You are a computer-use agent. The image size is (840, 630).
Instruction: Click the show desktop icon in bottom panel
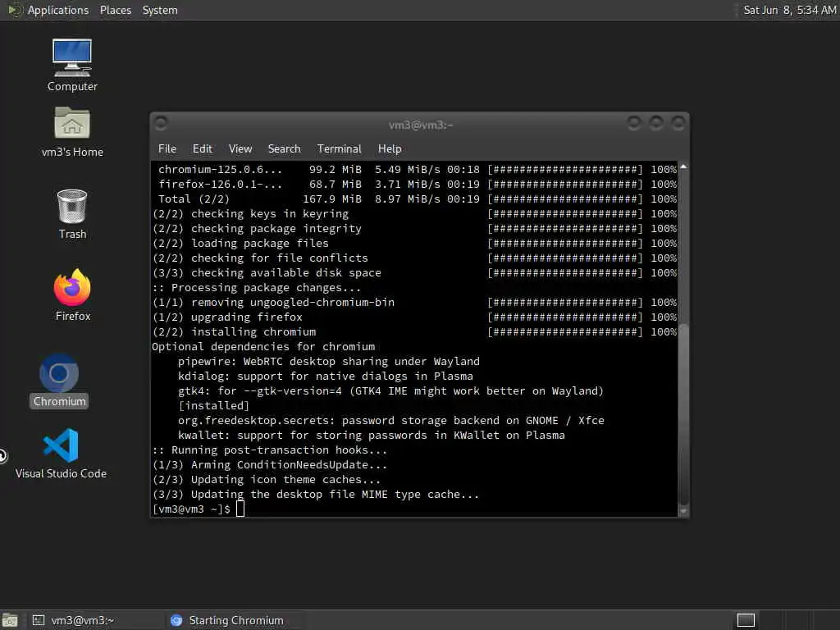pyautogui.click(x=10, y=620)
